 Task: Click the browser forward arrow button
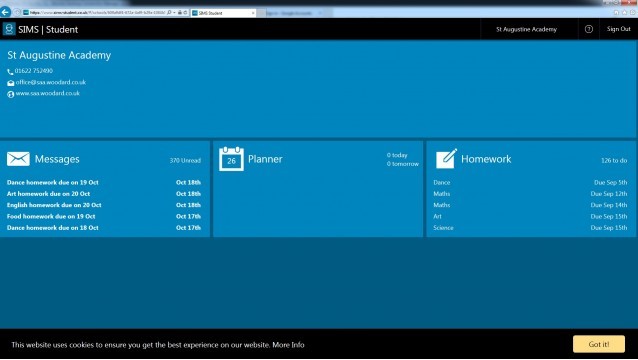[x=17, y=13]
